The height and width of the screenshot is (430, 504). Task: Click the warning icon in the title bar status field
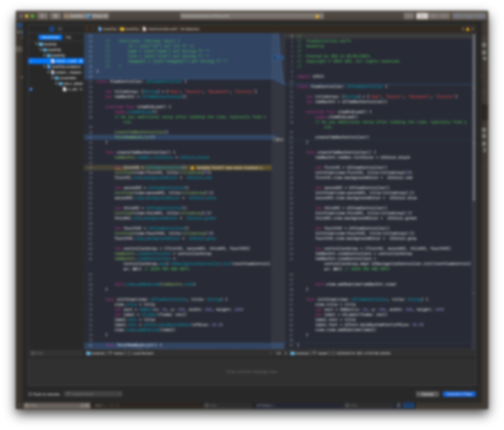point(317,16)
